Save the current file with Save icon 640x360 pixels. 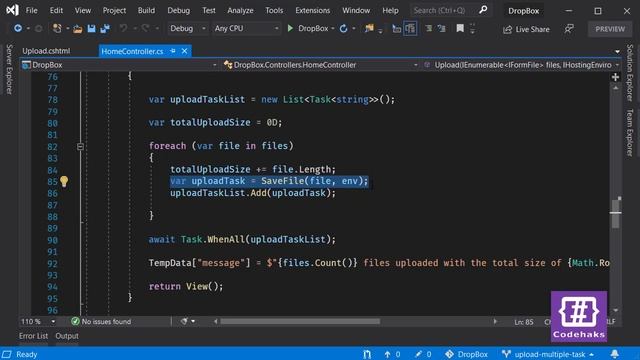(x=91, y=29)
